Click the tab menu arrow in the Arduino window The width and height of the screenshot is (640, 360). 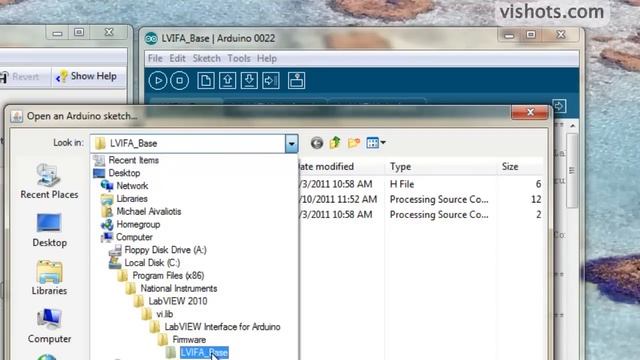pyautogui.click(x=559, y=106)
